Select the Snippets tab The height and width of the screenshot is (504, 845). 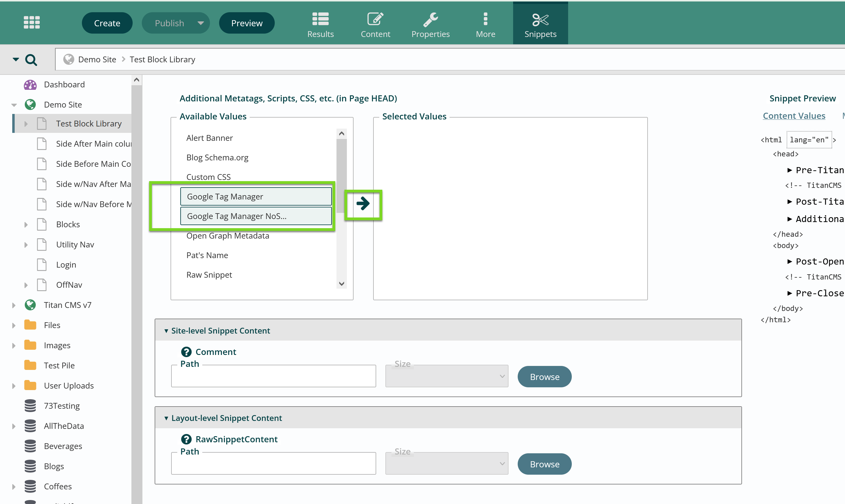click(540, 23)
